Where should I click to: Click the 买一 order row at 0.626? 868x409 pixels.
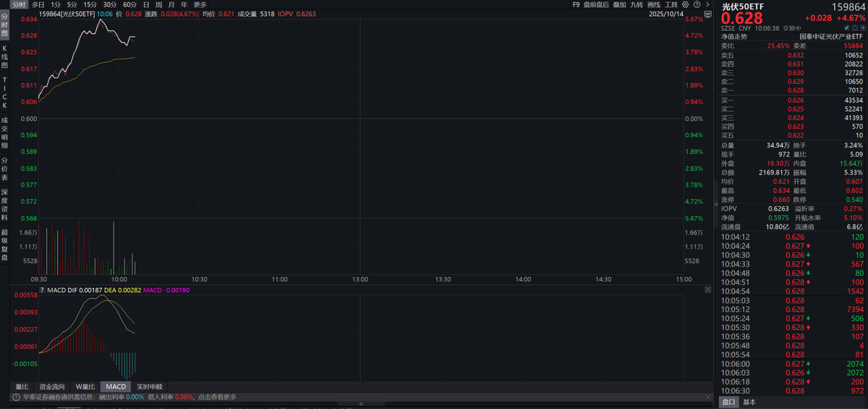(x=792, y=99)
